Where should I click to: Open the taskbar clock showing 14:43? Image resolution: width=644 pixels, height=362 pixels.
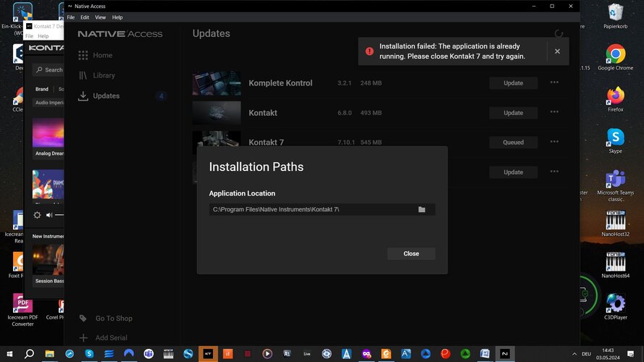point(608,354)
